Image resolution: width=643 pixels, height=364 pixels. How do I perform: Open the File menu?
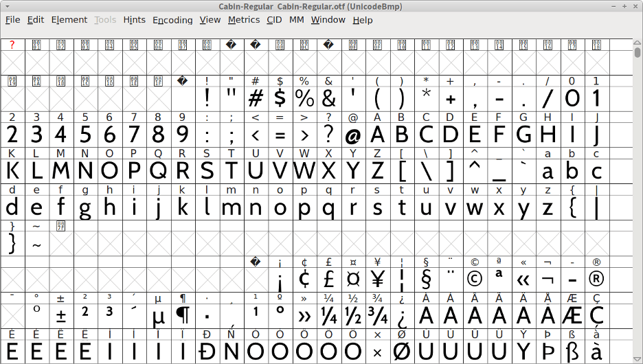pyautogui.click(x=13, y=20)
